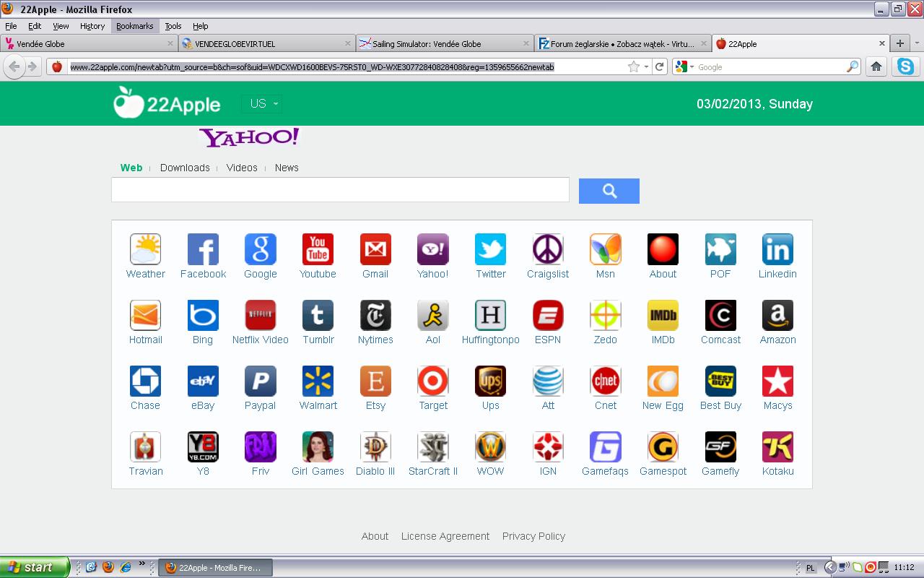
Task: Open the search engine selector dropdown
Action: tap(684, 66)
